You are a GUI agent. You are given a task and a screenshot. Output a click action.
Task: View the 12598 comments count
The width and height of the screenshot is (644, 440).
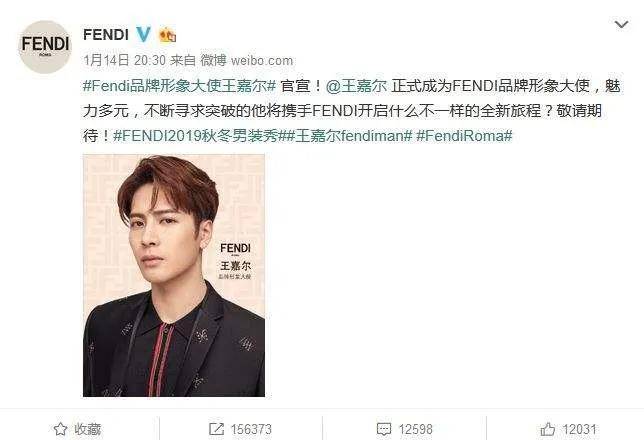point(416,429)
